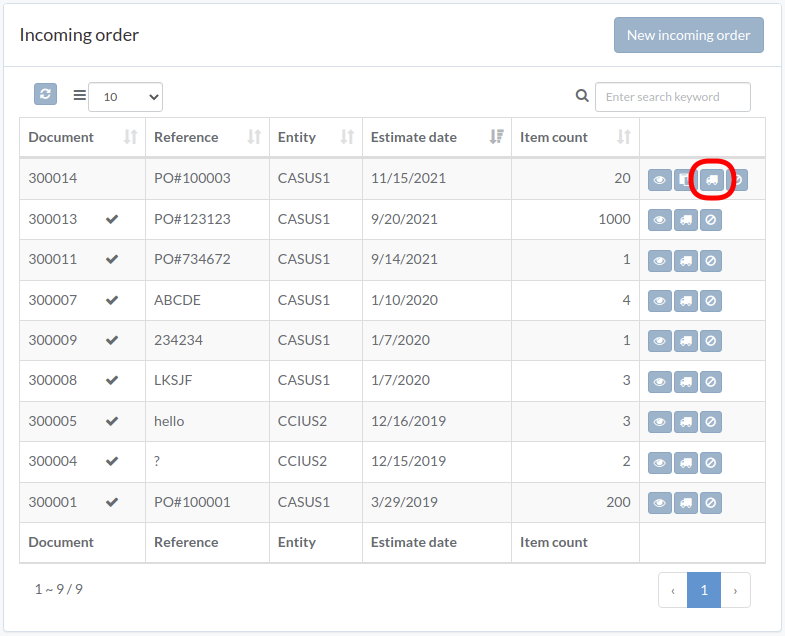Click the magnifier search icon
The image size is (785, 636).
[582, 95]
